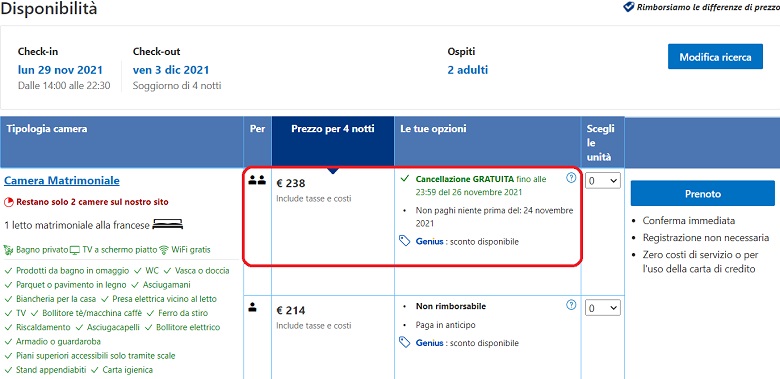Click the help icon beside free cancellation option
Image resolution: width=780 pixels, height=379 pixels.
tap(571, 178)
